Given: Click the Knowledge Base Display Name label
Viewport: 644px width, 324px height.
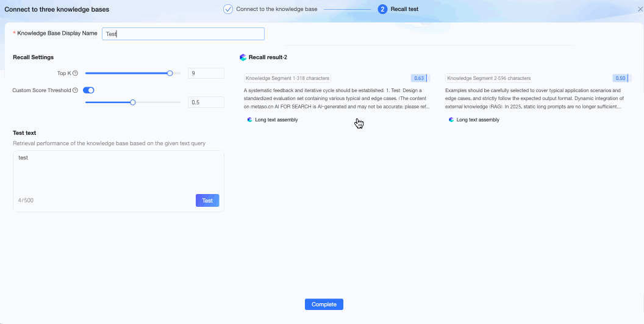Looking at the screenshot, I should coord(57,34).
